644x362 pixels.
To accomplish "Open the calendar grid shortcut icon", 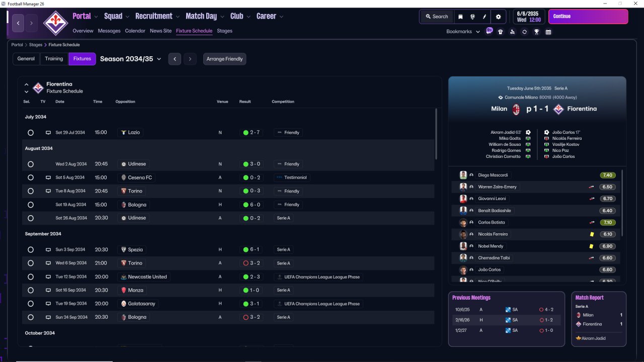I will 548,32.
